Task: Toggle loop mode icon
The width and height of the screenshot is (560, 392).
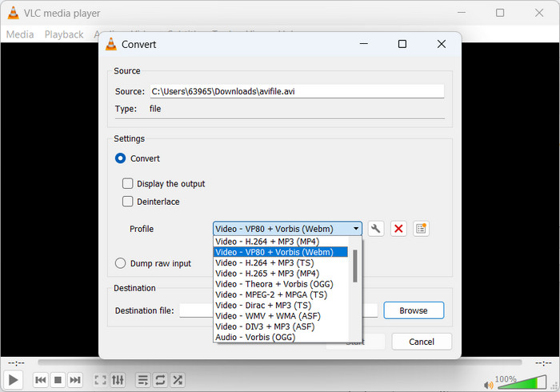Action: click(x=160, y=380)
